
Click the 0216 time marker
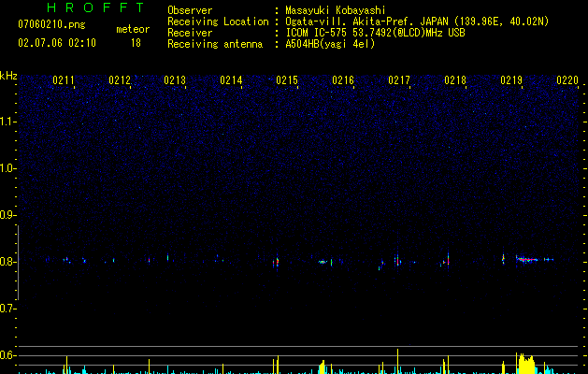343,80
